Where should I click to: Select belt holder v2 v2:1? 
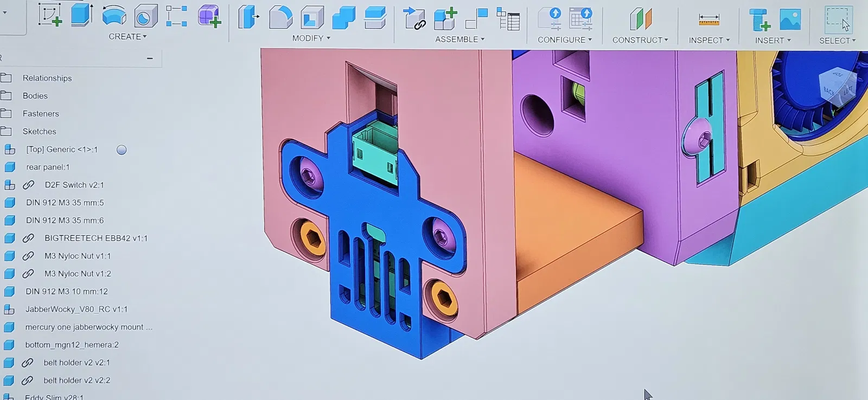(x=76, y=363)
